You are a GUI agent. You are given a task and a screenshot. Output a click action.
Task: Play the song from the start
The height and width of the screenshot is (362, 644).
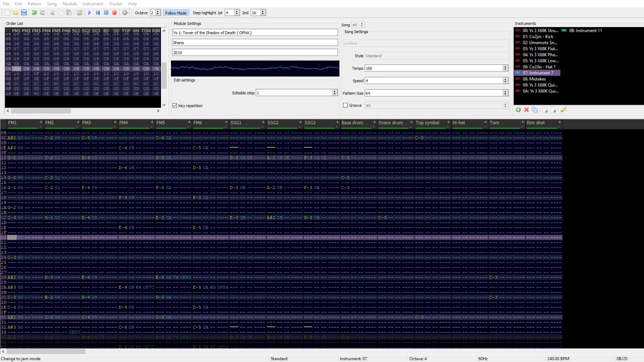(x=90, y=13)
